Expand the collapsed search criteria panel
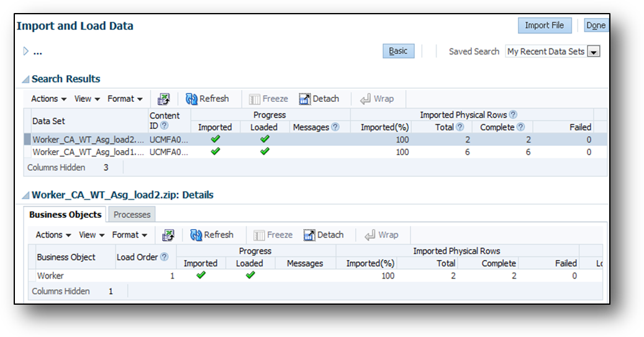 [25, 52]
